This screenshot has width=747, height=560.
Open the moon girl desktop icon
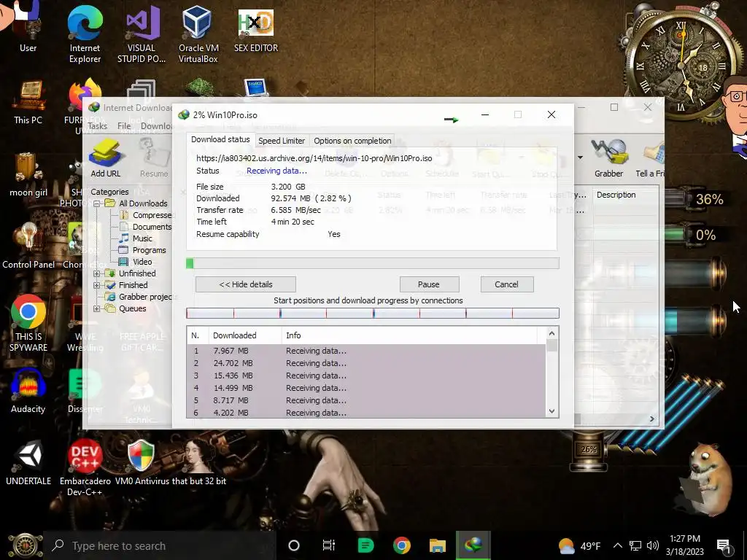(28, 175)
